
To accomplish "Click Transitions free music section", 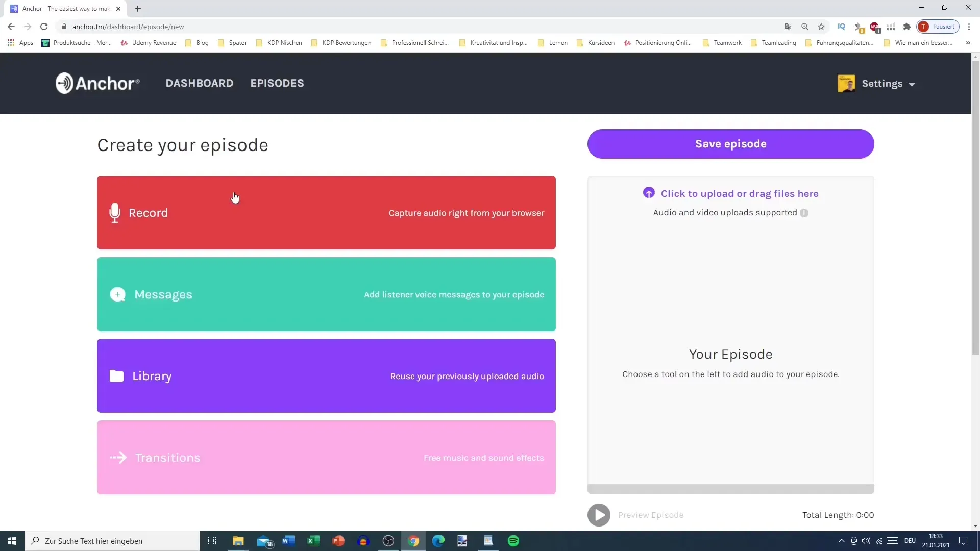I will click(327, 458).
